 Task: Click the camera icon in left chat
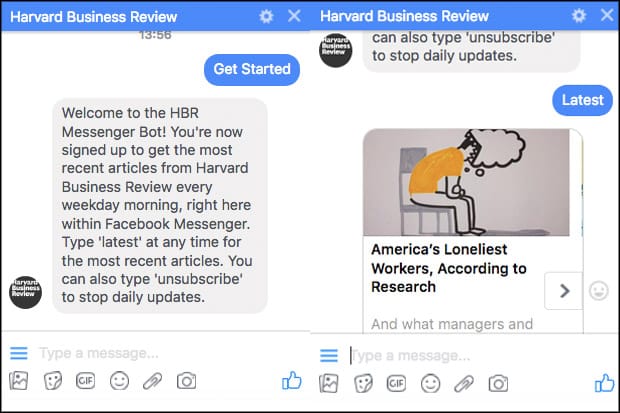[x=186, y=381]
